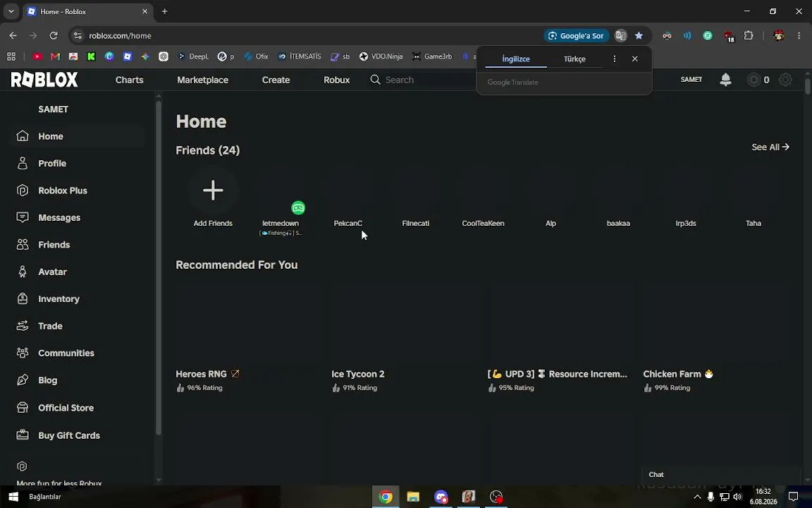Screen dimensions: 812x508
Task: Open a new browser tab
Action: coord(165,11)
